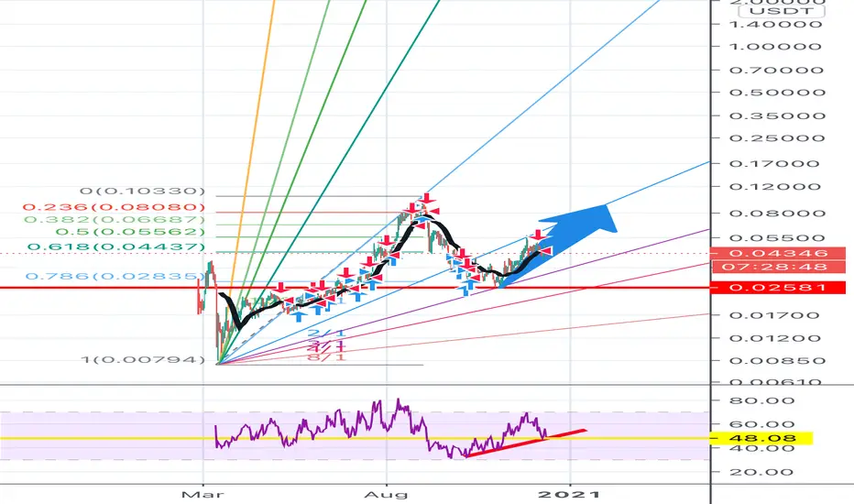The width and height of the screenshot is (854, 504).
Task: Select the 0.618(0.04437) Fibonacci level label
Action: [116, 247]
